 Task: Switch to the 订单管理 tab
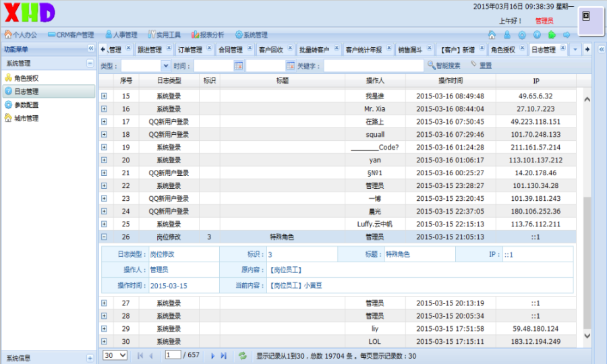(190, 49)
